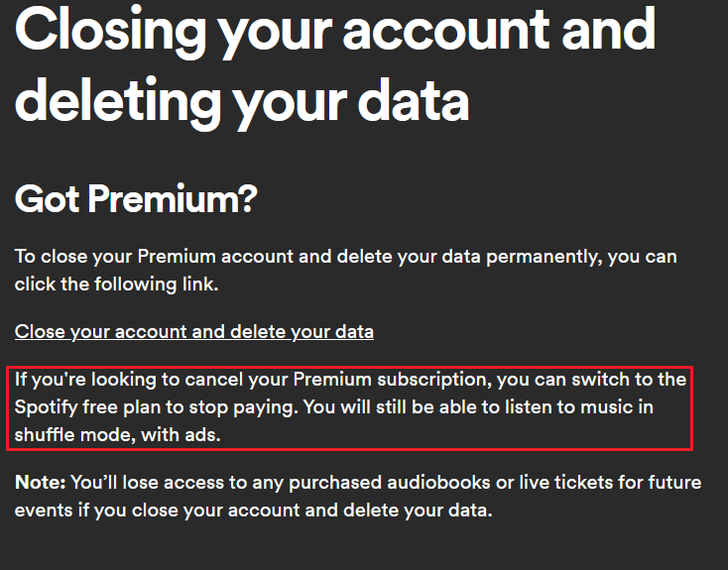Click the 'click the following link.' text line

click(x=116, y=284)
